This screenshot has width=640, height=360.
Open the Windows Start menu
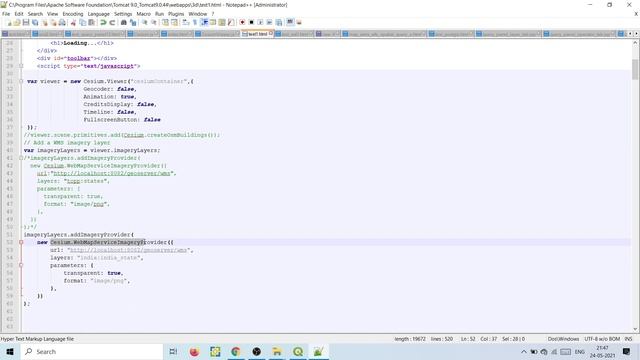[x=10, y=351]
